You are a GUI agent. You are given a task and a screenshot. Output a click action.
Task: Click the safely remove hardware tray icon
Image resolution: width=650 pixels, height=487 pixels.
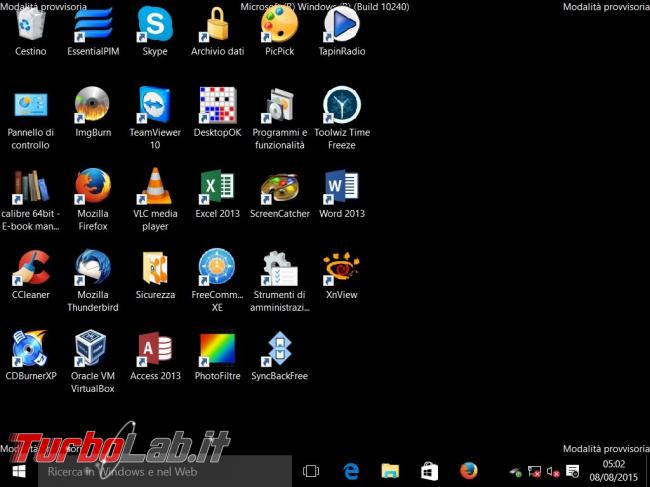516,471
